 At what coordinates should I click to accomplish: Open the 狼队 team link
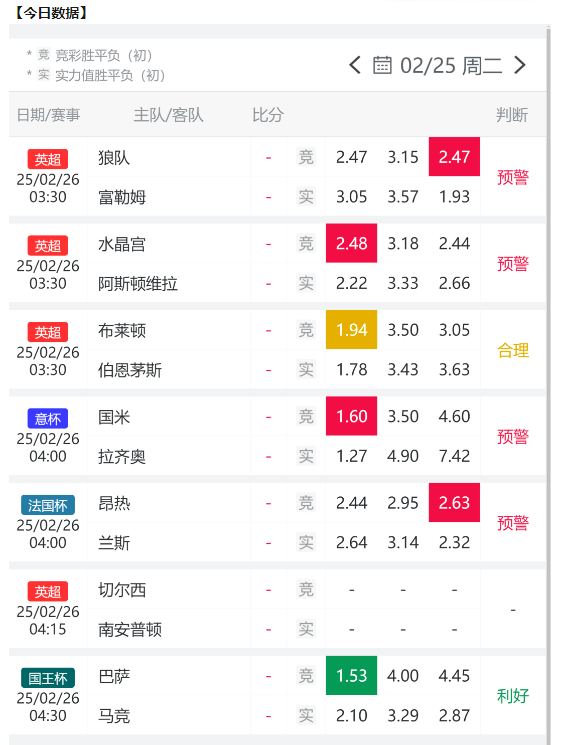[114, 157]
